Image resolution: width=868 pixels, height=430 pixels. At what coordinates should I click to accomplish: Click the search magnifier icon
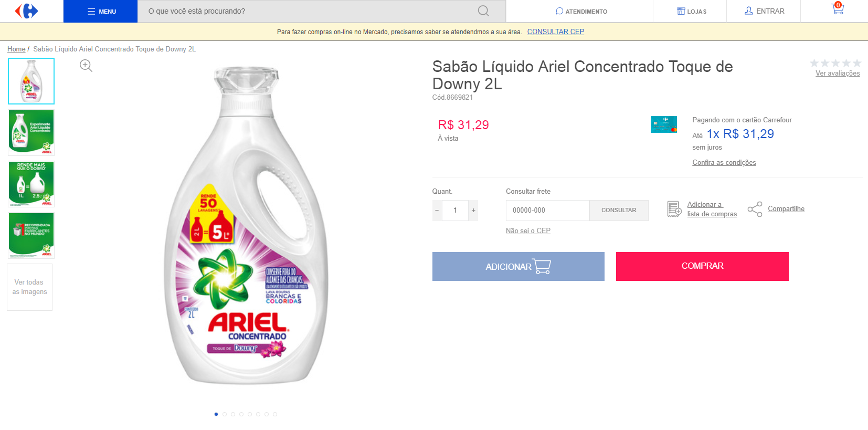tap(483, 11)
